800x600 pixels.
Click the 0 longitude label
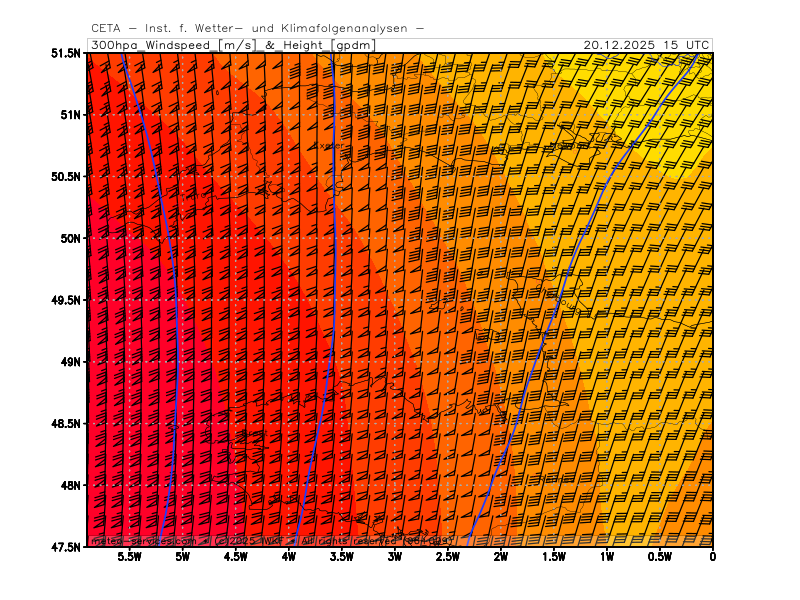coord(712,557)
